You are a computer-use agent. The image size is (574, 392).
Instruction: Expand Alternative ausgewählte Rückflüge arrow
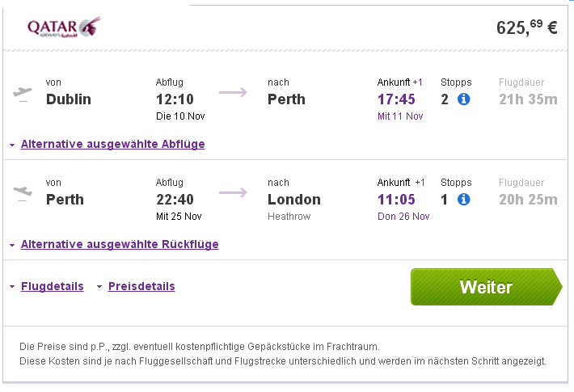point(12,245)
